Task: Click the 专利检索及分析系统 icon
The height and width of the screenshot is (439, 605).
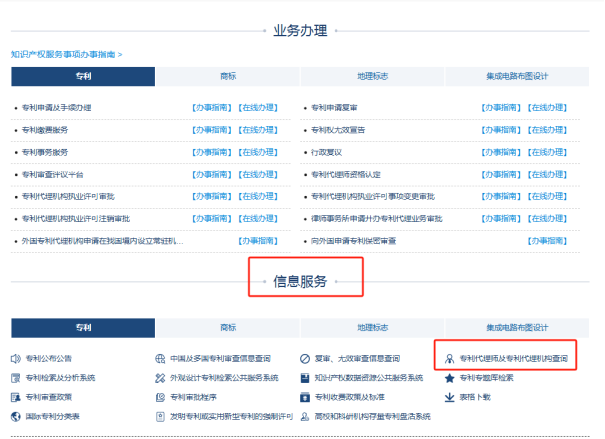Action: coord(16,378)
